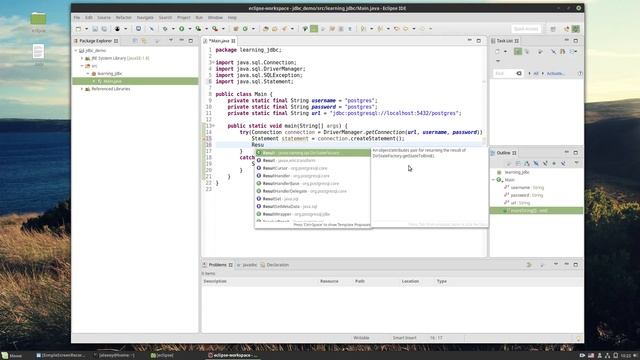Click the Search flashlight toolbar icon
This screenshot has height=360, width=640.
(284, 29)
